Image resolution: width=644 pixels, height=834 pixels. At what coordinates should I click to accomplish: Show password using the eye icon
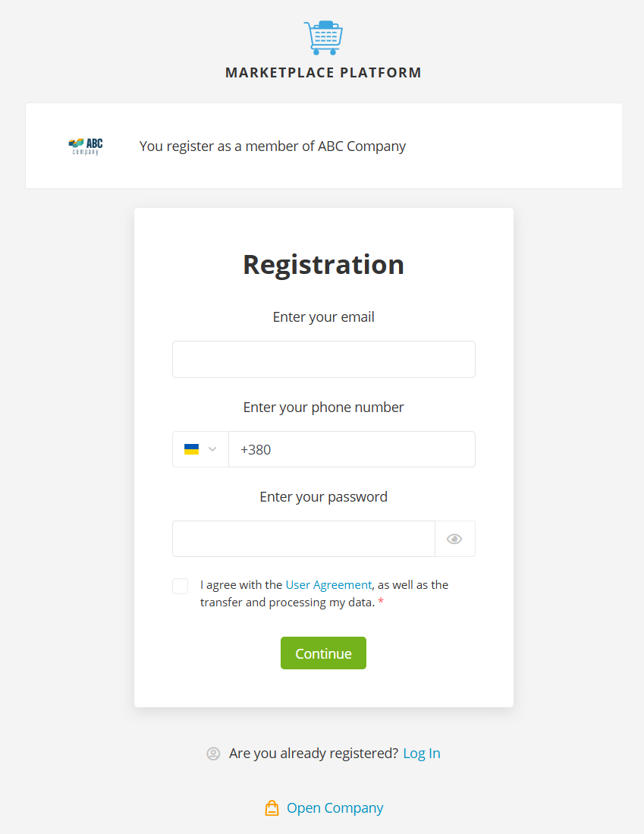454,539
